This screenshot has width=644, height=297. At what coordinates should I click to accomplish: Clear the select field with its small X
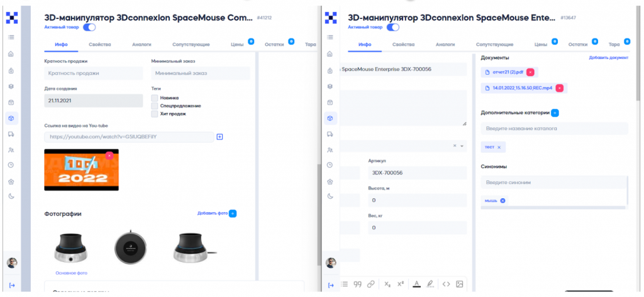(x=455, y=146)
